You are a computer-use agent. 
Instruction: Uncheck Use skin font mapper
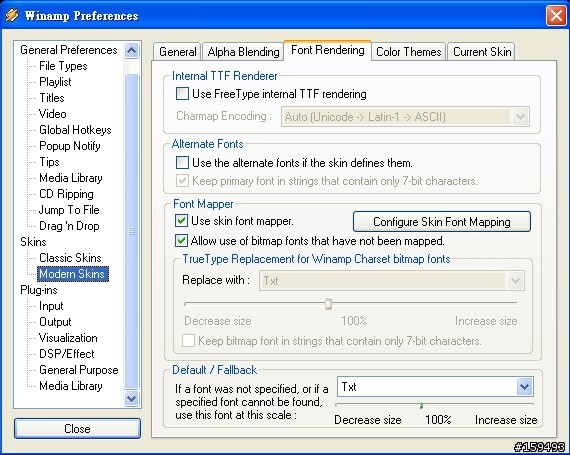181,221
